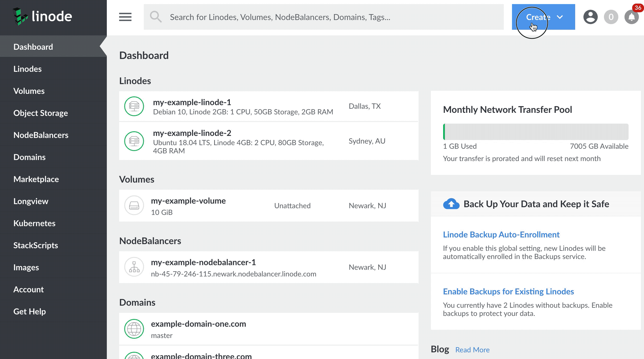Click the grey support tickets counter badge
The width and height of the screenshot is (644, 359).
click(x=611, y=17)
